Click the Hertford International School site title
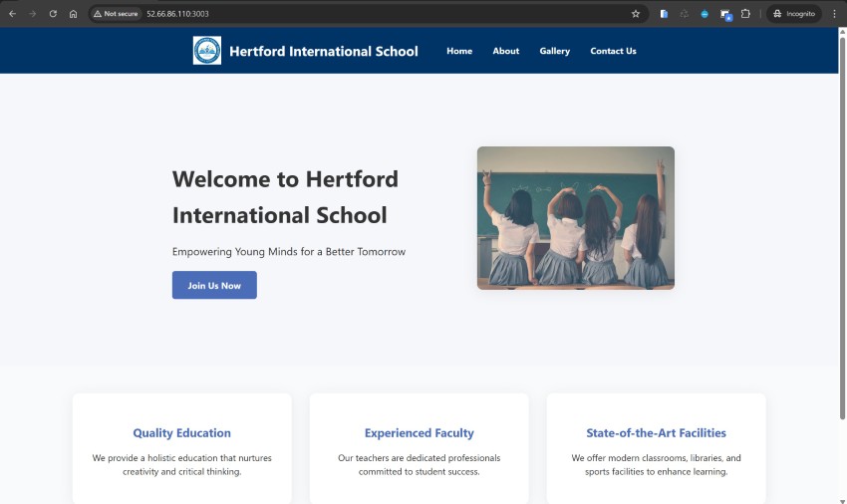The height and width of the screenshot is (504, 847). [324, 52]
